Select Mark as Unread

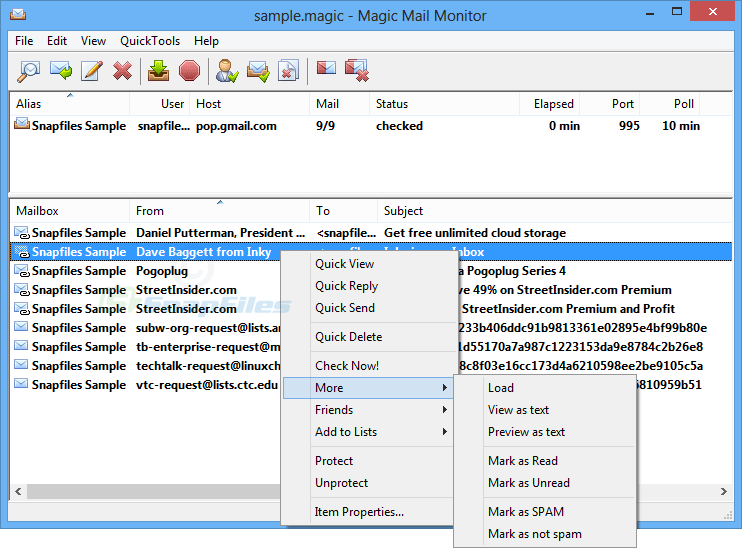click(x=545, y=483)
